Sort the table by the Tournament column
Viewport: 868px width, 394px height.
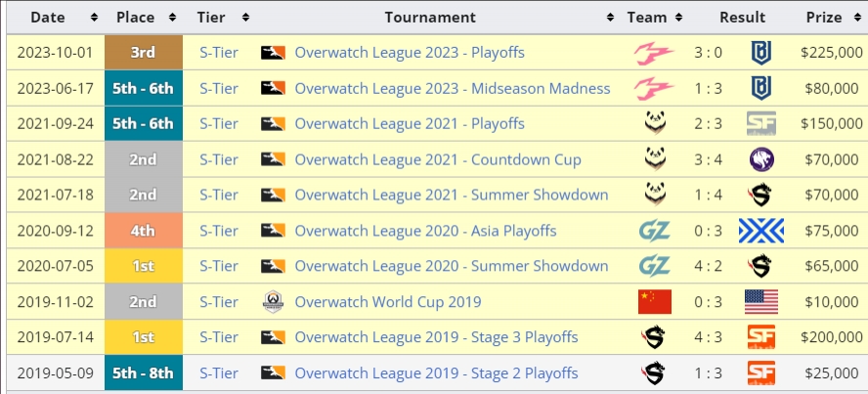[610, 18]
